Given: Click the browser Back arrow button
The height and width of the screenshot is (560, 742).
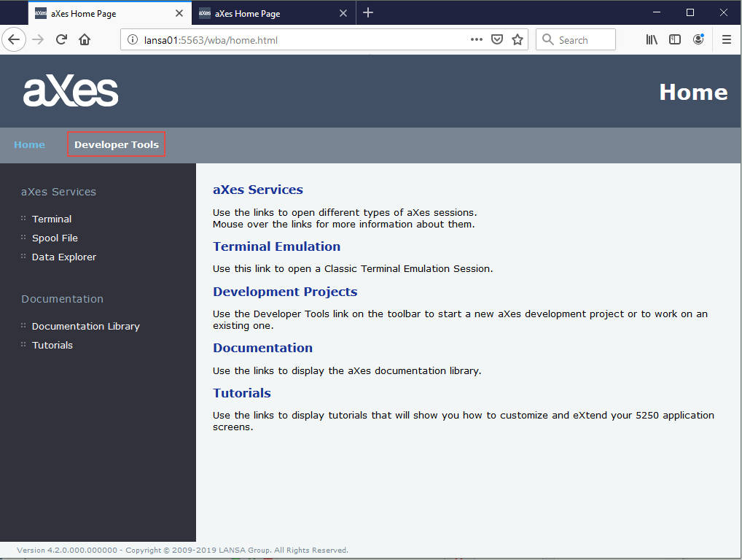Looking at the screenshot, I should click(15, 40).
